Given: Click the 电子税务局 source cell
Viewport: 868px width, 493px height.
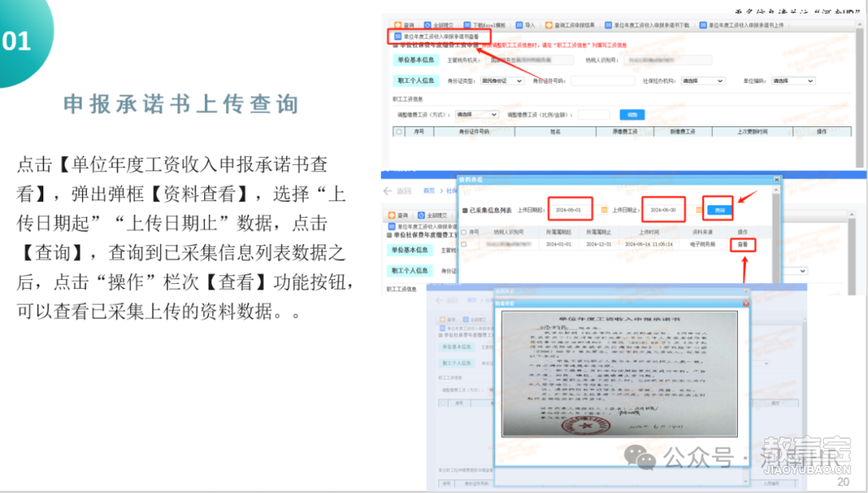Looking at the screenshot, I should [703, 244].
